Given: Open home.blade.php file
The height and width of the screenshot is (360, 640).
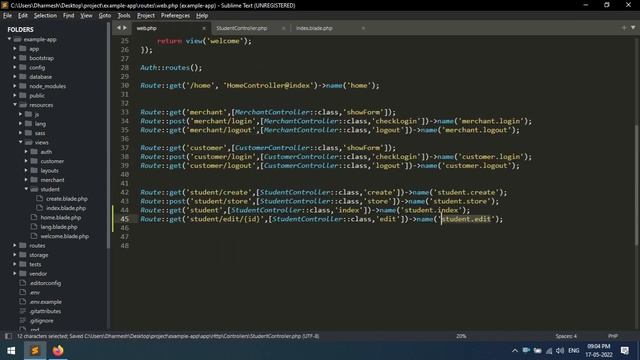Looking at the screenshot, I should point(61,218).
